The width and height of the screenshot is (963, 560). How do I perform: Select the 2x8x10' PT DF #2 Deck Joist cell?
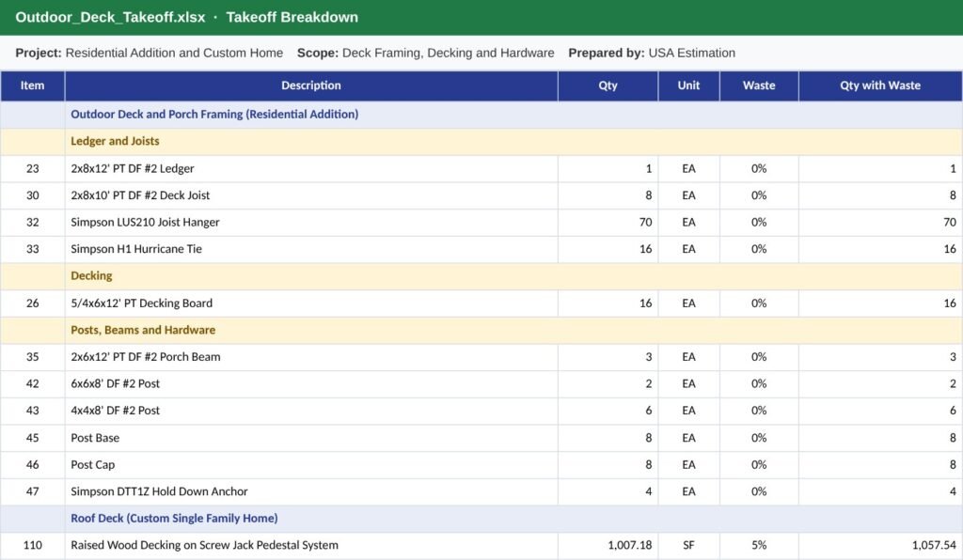click(x=311, y=195)
